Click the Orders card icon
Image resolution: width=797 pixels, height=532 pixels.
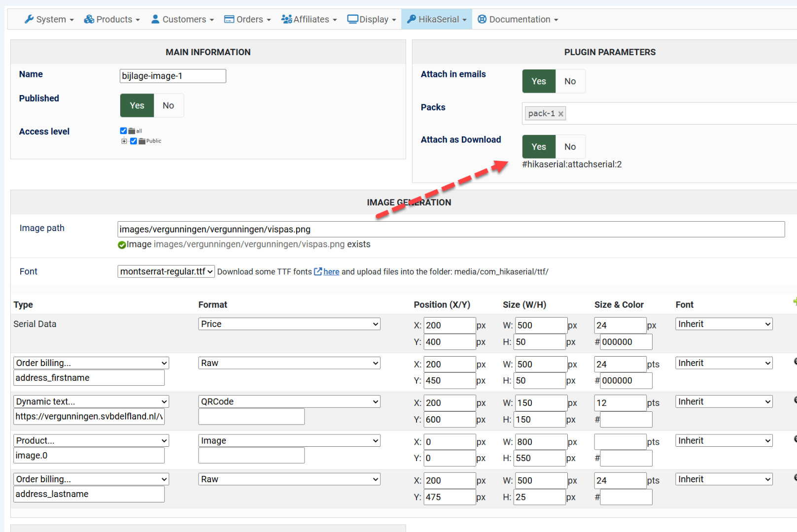229,19
